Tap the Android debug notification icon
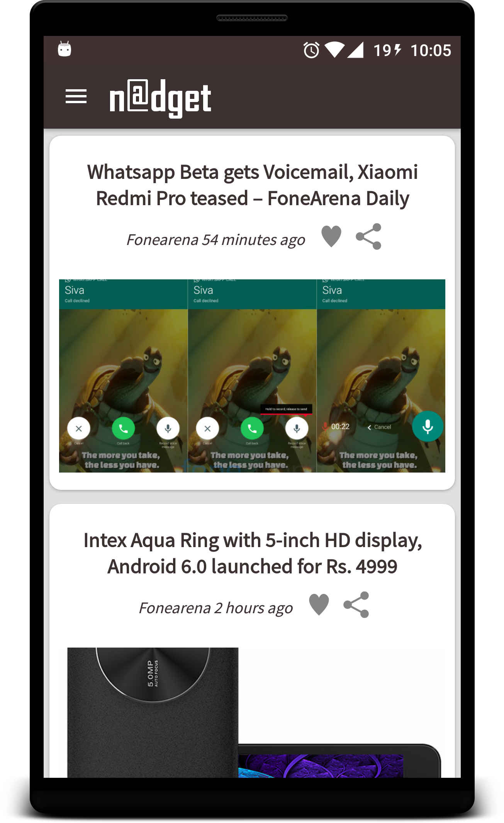 coord(64,49)
